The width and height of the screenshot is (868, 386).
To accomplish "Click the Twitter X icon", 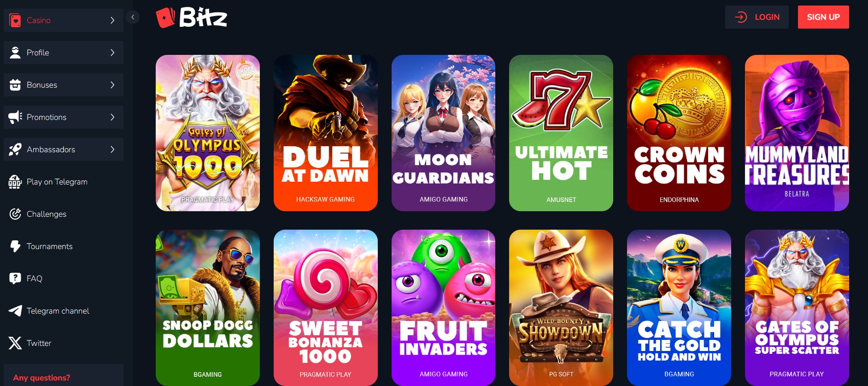I will (x=15, y=343).
